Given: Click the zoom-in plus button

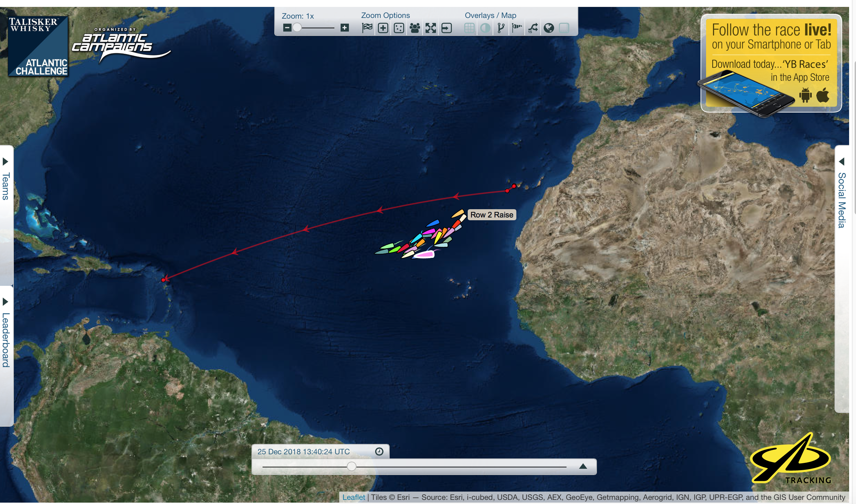Looking at the screenshot, I should pyautogui.click(x=344, y=28).
